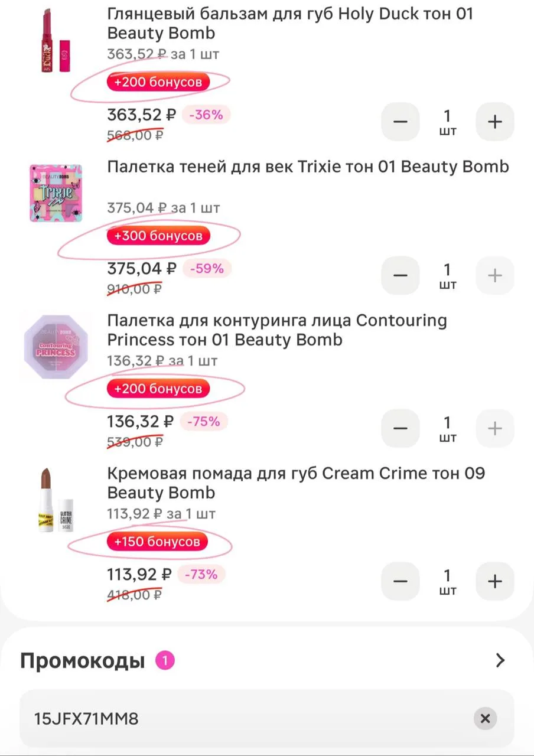The width and height of the screenshot is (534, 756).
Task: Decrease Cream Crime lipstick quantity
Action: click(400, 581)
